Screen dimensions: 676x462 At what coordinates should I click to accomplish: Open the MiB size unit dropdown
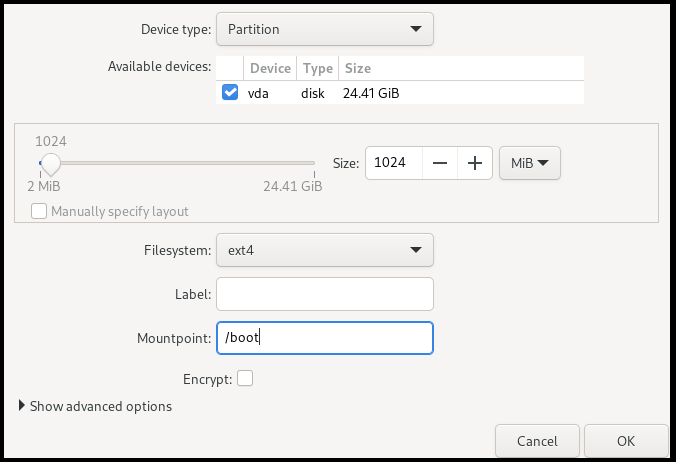pyautogui.click(x=529, y=163)
